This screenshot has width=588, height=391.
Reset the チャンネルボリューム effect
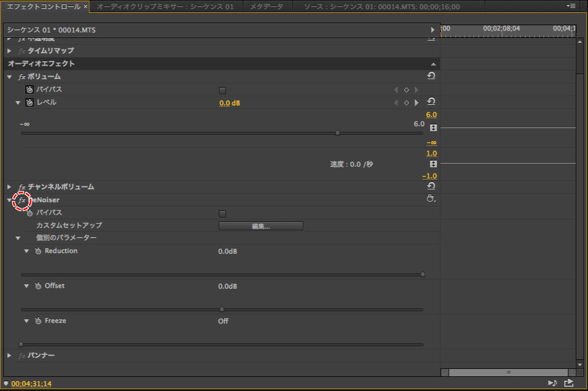[x=431, y=186]
